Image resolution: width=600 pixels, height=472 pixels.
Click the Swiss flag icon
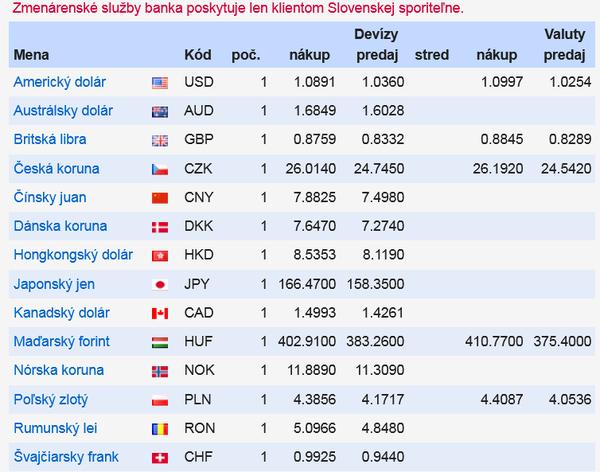click(x=159, y=458)
